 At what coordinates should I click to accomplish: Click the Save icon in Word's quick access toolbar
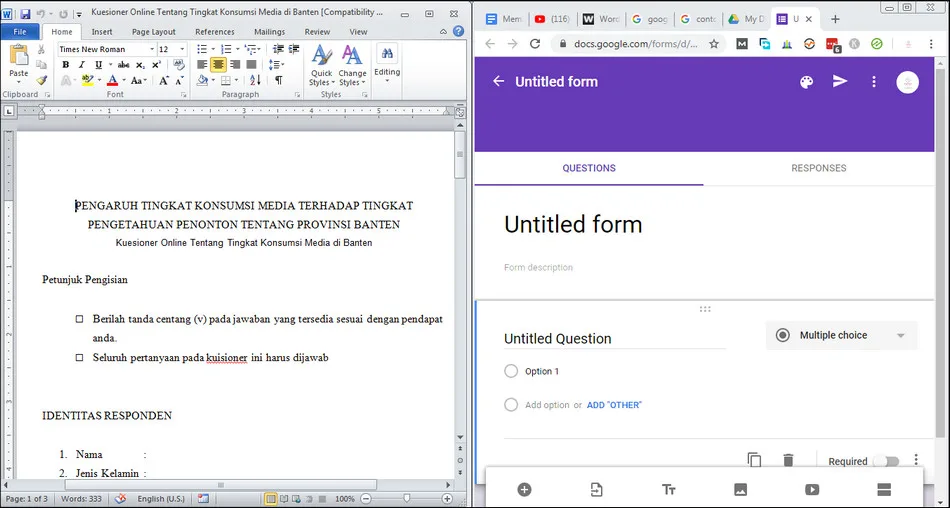click(x=25, y=13)
